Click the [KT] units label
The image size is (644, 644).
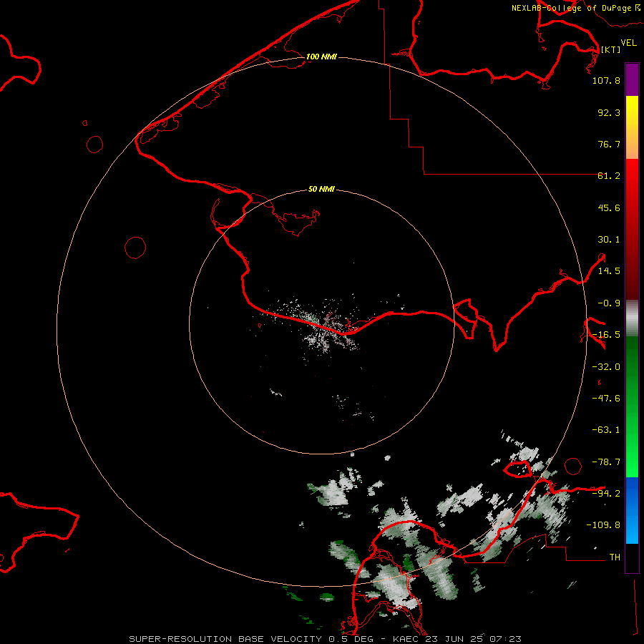click(x=610, y=49)
